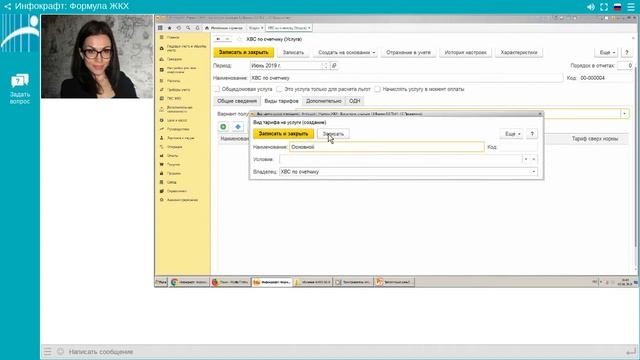Open help in tariff type dialog
The width and height of the screenshot is (640, 360).
pyautogui.click(x=532, y=134)
